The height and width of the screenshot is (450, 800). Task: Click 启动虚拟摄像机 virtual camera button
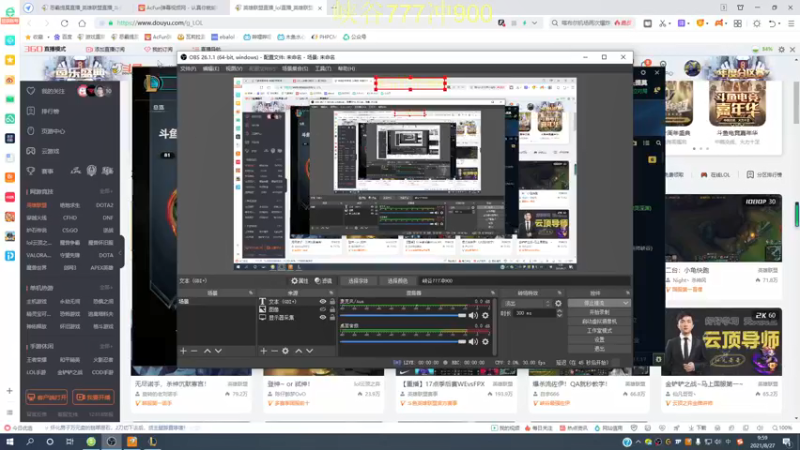(599, 321)
